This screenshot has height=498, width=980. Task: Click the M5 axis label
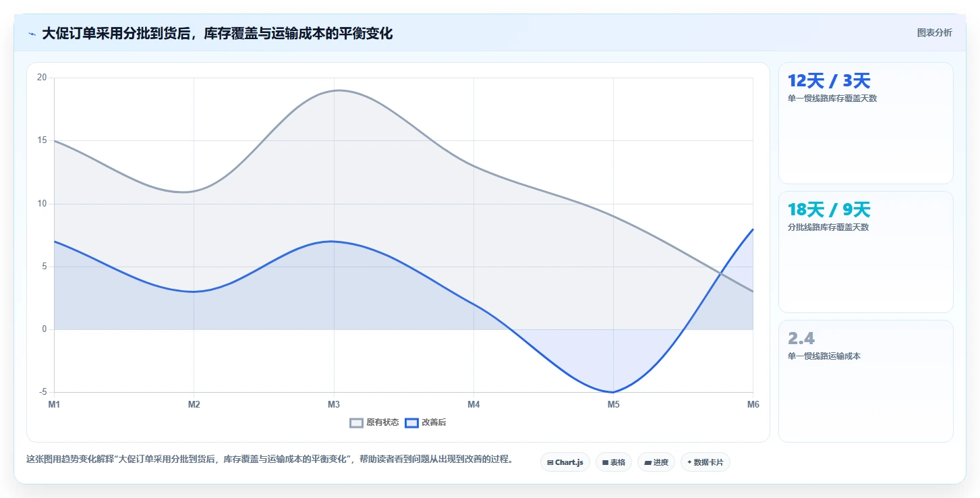tap(613, 405)
